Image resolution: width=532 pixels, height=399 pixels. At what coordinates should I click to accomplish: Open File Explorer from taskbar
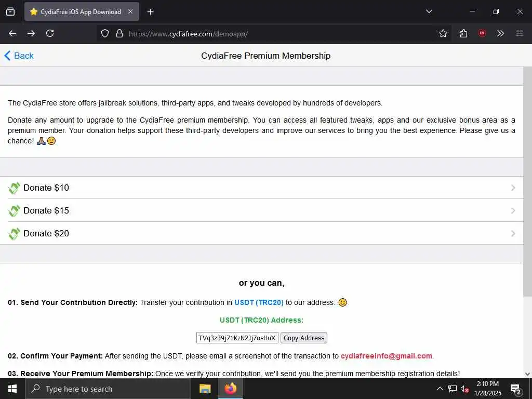point(205,389)
